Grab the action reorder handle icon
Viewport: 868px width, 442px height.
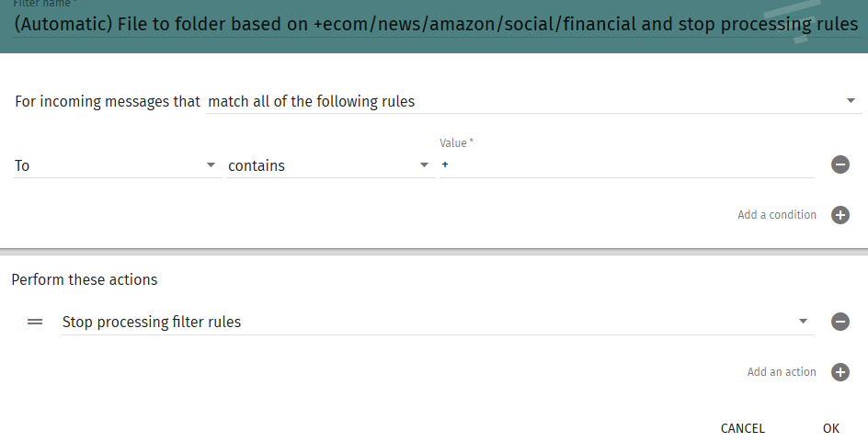coord(35,322)
